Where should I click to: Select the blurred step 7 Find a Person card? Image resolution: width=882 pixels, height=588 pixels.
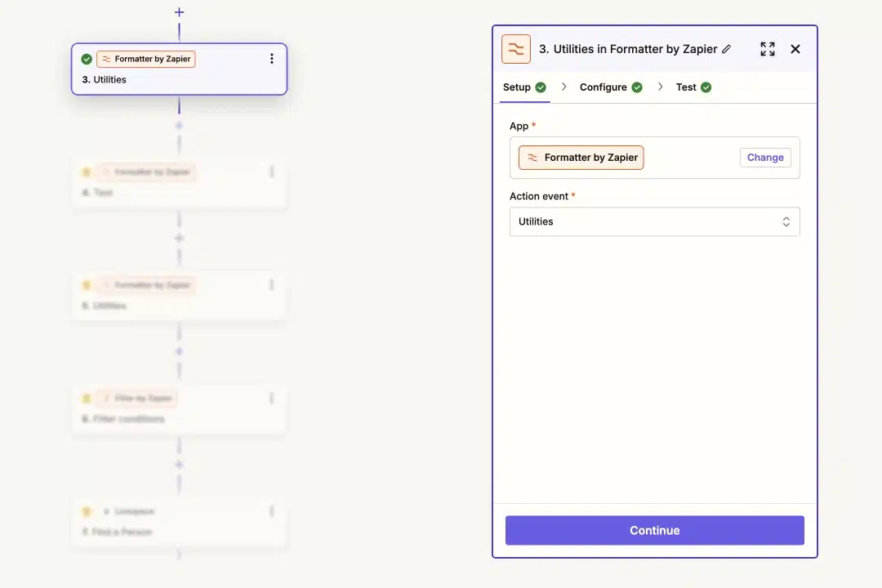coord(179,522)
